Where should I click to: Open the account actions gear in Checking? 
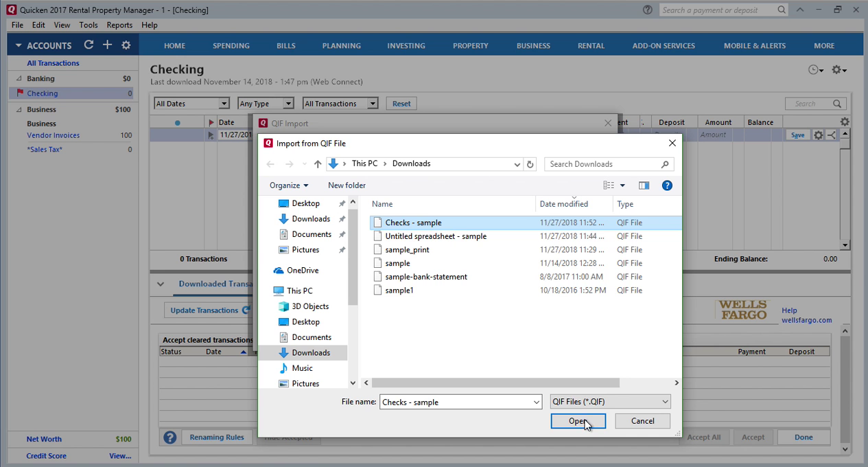(838, 70)
